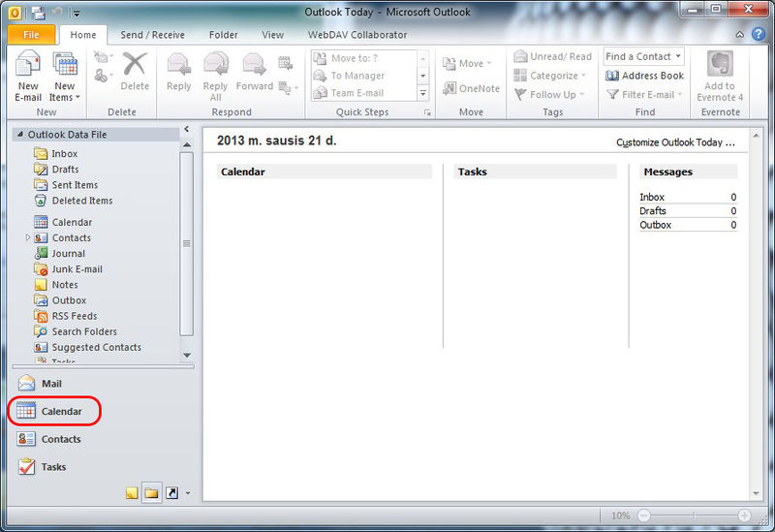Open the Filter E-mail dropdown
The width and height of the screenshot is (775, 532).
(644, 94)
